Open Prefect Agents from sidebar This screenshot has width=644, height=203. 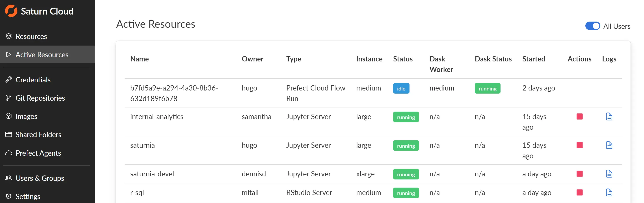[38, 153]
